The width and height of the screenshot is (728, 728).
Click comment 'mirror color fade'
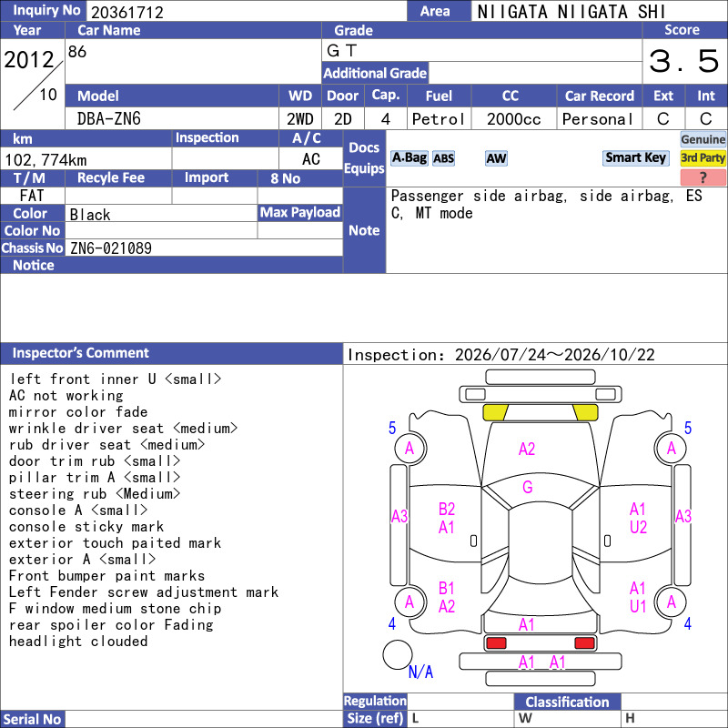78,412
